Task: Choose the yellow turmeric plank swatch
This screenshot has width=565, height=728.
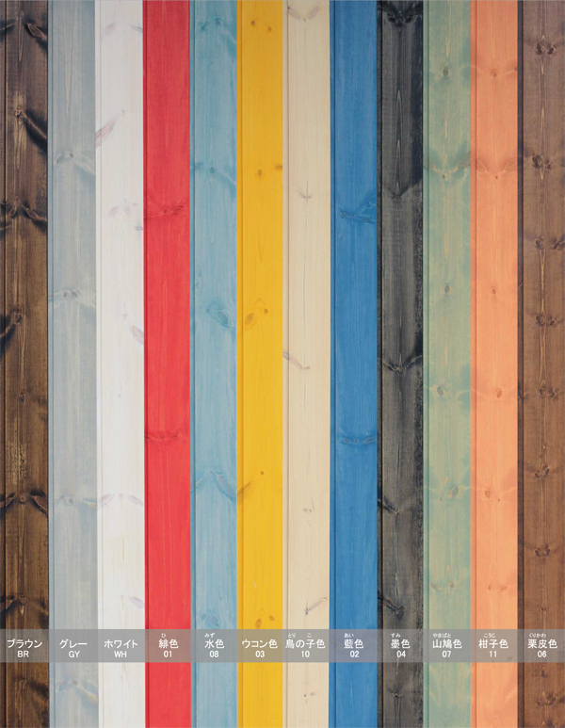Action: (260, 311)
